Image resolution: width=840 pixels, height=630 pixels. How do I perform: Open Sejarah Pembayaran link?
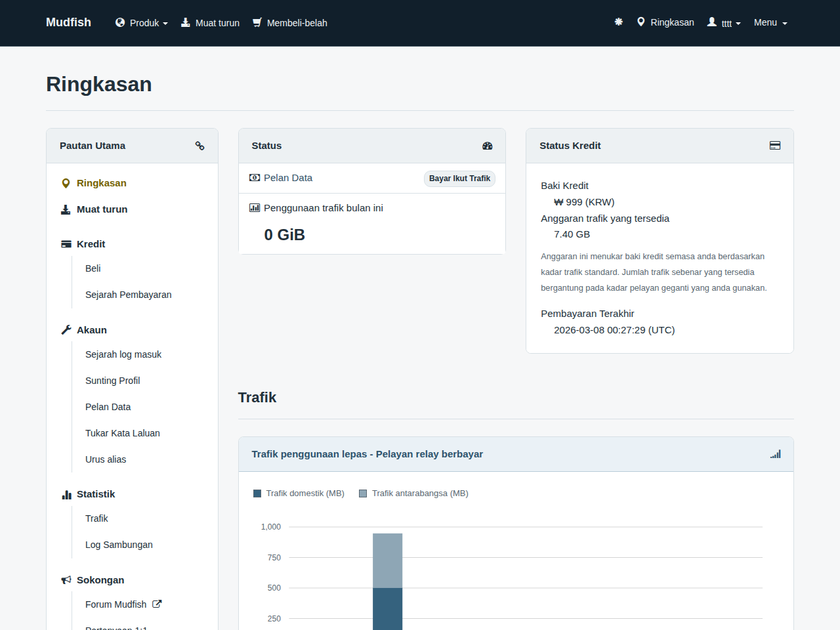(x=129, y=295)
